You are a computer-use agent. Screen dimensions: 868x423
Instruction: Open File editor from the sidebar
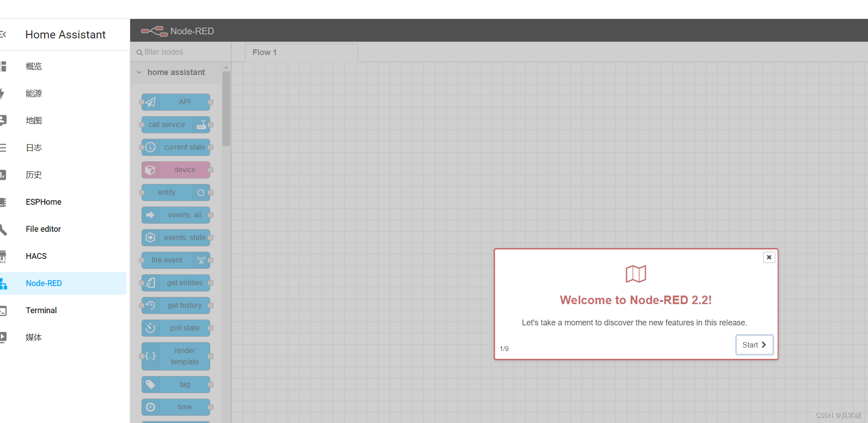tap(63, 229)
